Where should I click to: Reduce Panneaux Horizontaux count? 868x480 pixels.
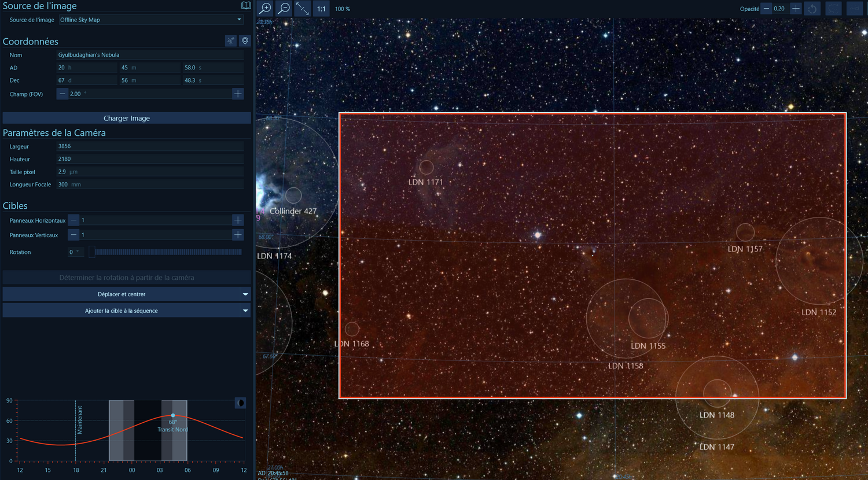click(73, 220)
